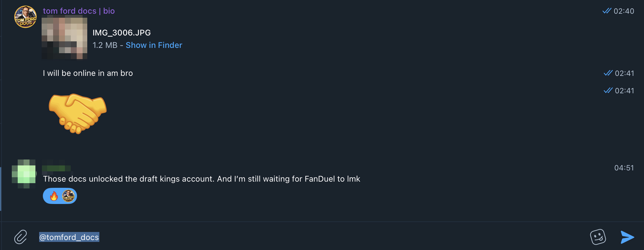Open the Tom Ford Docs sender avatar
Image resolution: width=644 pixels, height=250 pixels.
tap(25, 17)
